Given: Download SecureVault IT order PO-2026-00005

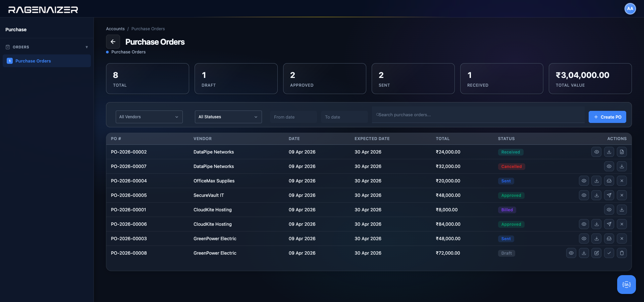Looking at the screenshot, I should [x=596, y=195].
